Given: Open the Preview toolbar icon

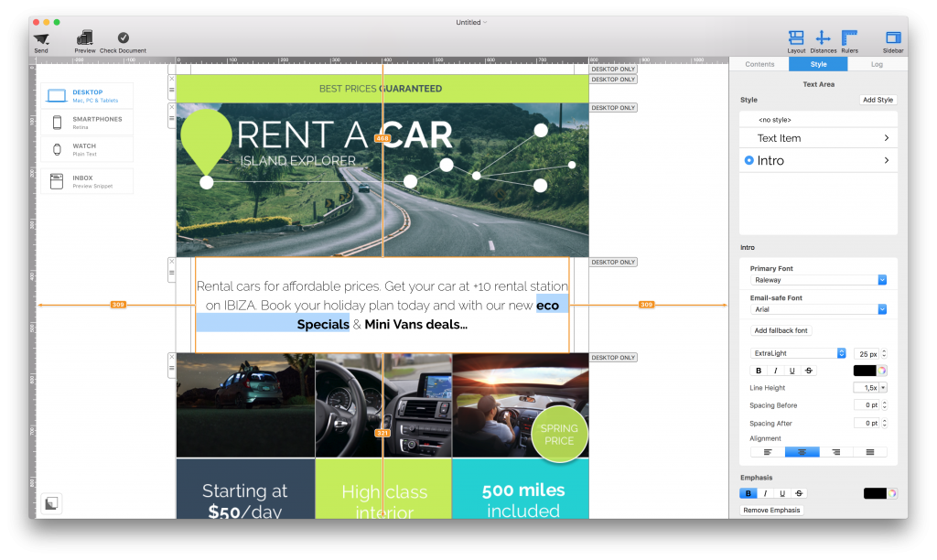Looking at the screenshot, I should pyautogui.click(x=85, y=38).
